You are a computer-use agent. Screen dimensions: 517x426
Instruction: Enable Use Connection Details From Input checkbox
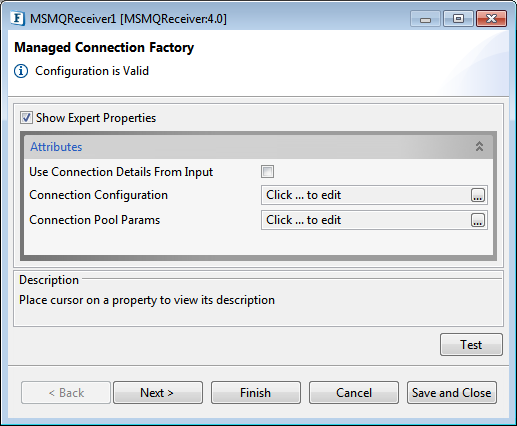(x=267, y=172)
